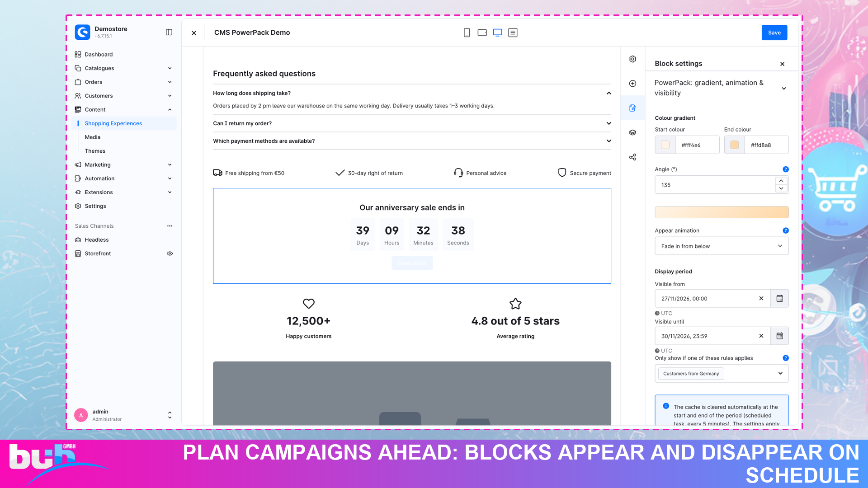Close the Block settings panel
The image size is (868, 488).
pyautogui.click(x=782, y=64)
